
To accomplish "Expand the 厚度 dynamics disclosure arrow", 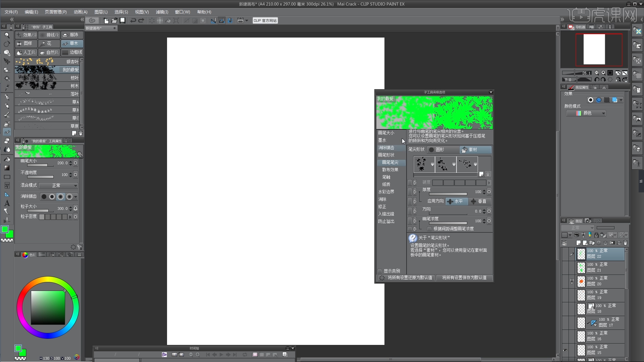I will click(415, 192).
